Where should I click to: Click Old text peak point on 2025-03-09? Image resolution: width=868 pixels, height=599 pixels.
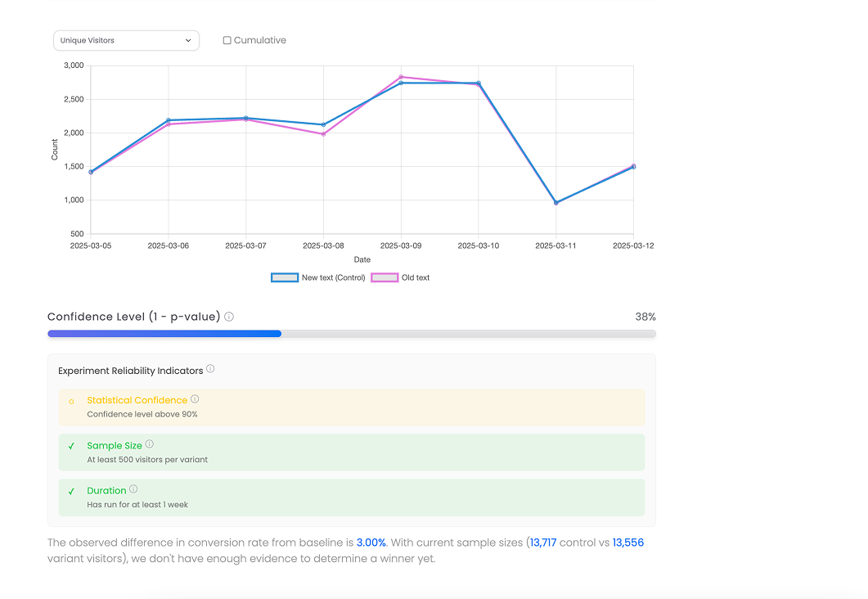click(401, 77)
